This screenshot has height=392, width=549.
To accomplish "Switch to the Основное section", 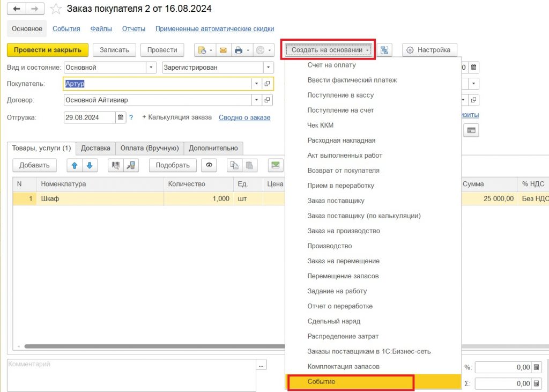I will (x=27, y=29).
